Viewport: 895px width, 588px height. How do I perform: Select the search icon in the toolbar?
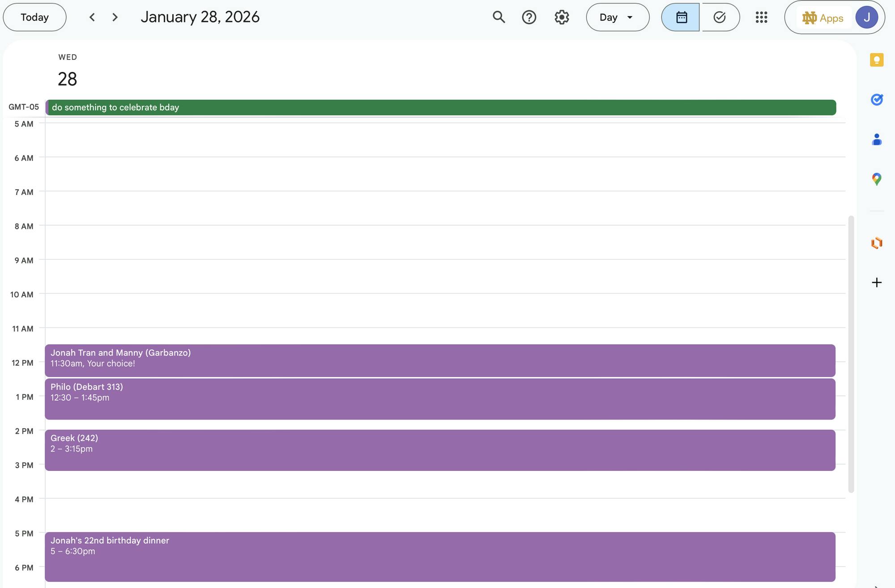499,17
